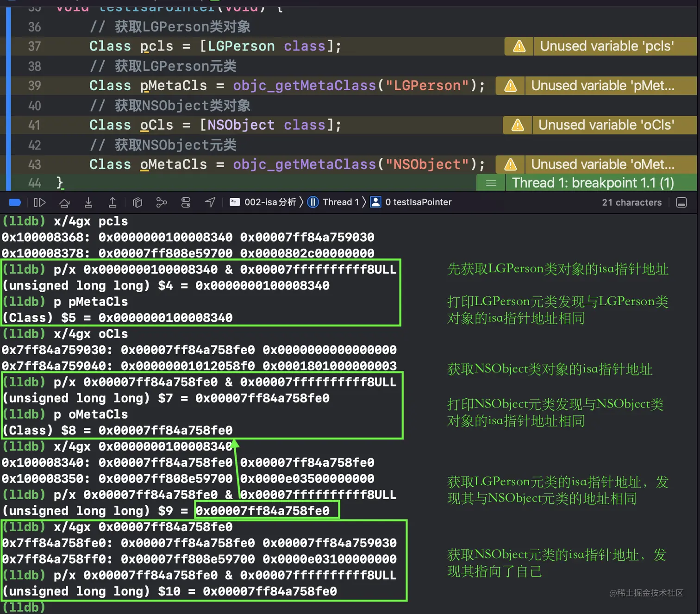This screenshot has width=700, height=614.
Task: Click the Continue program execution icon
Action: [x=40, y=202]
